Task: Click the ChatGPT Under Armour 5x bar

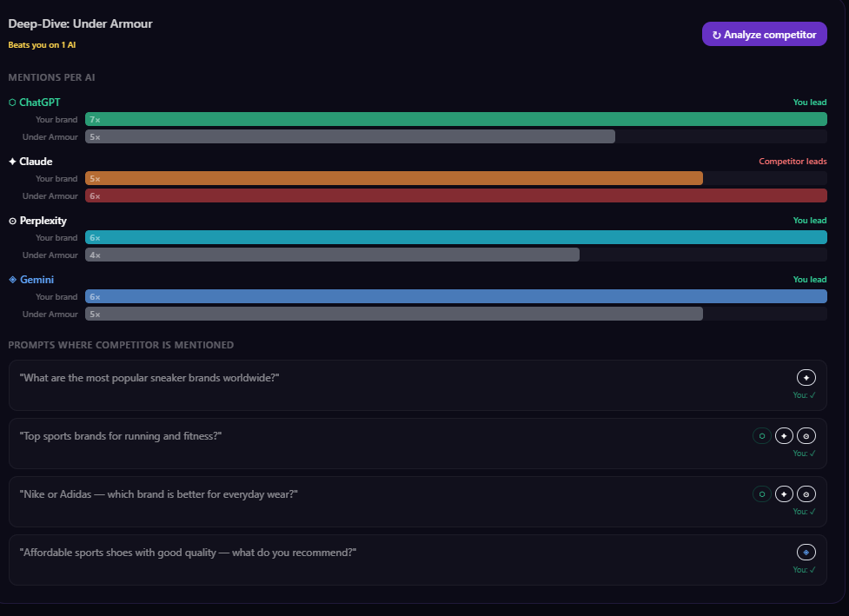Action: tap(350, 136)
